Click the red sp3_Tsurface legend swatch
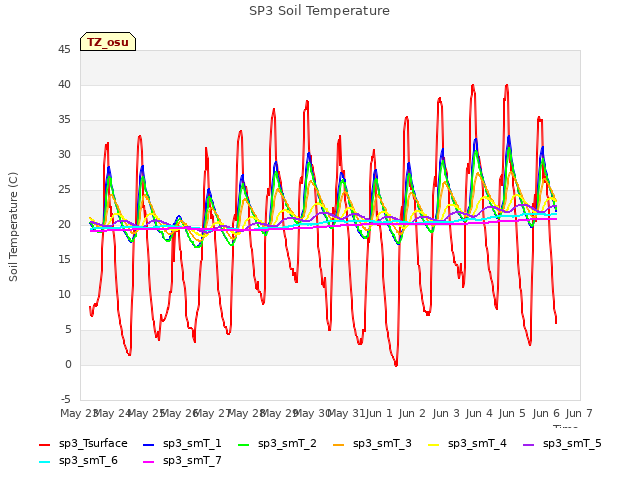640x480 pixels. [44, 444]
